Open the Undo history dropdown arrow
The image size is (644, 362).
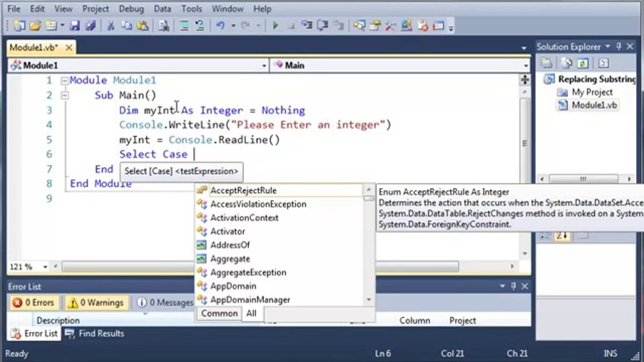tap(233, 26)
